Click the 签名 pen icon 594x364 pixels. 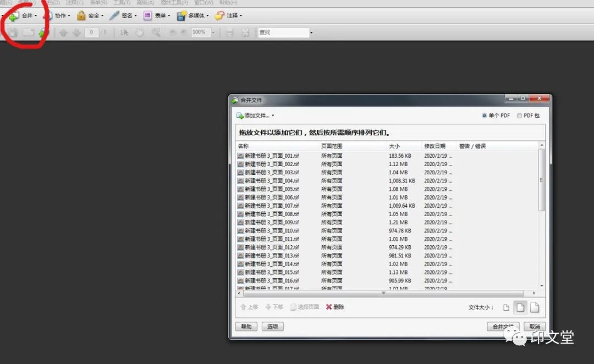114,16
